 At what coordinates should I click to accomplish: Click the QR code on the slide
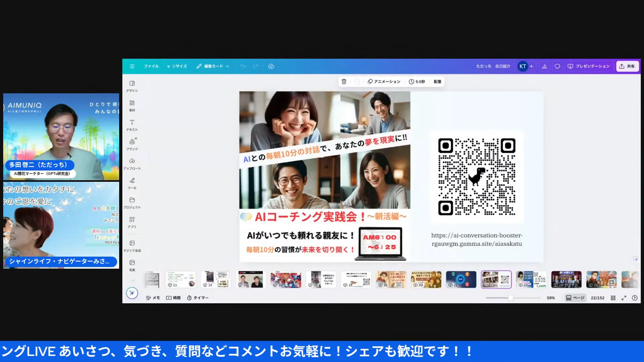coord(477,177)
